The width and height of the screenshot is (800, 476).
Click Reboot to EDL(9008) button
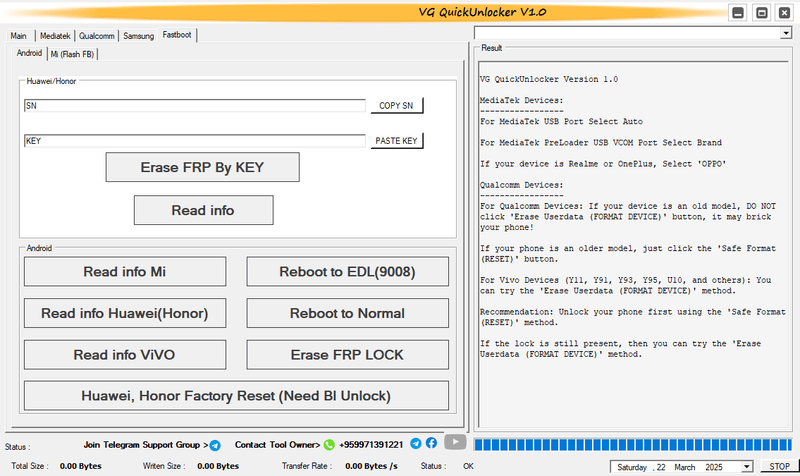(347, 271)
